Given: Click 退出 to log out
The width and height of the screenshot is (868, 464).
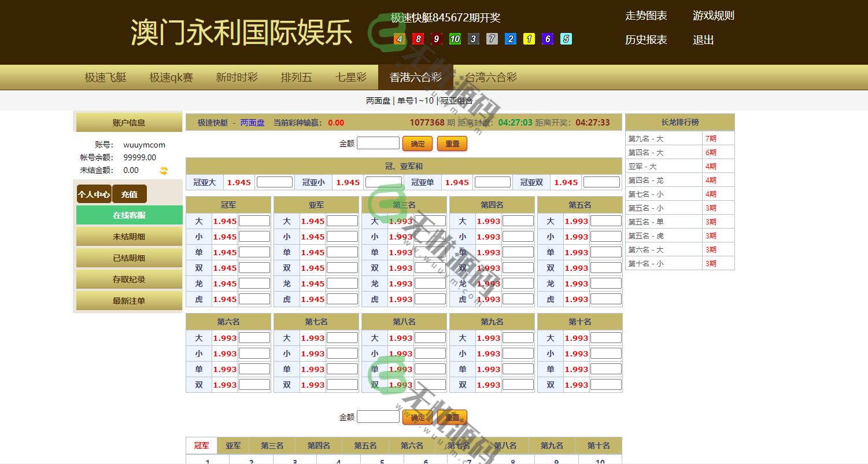Looking at the screenshot, I should pos(703,40).
